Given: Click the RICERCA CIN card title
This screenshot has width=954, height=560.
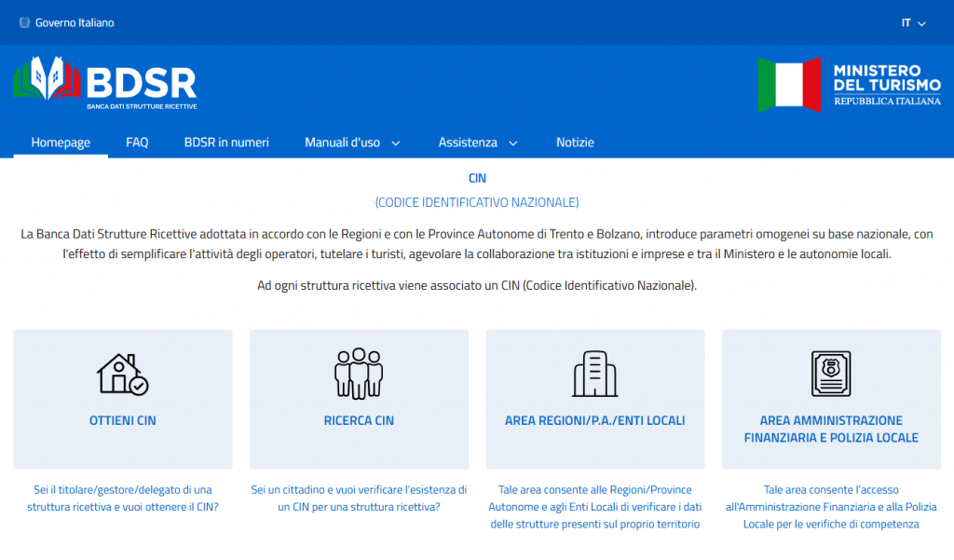Looking at the screenshot, I should pyautogui.click(x=359, y=420).
